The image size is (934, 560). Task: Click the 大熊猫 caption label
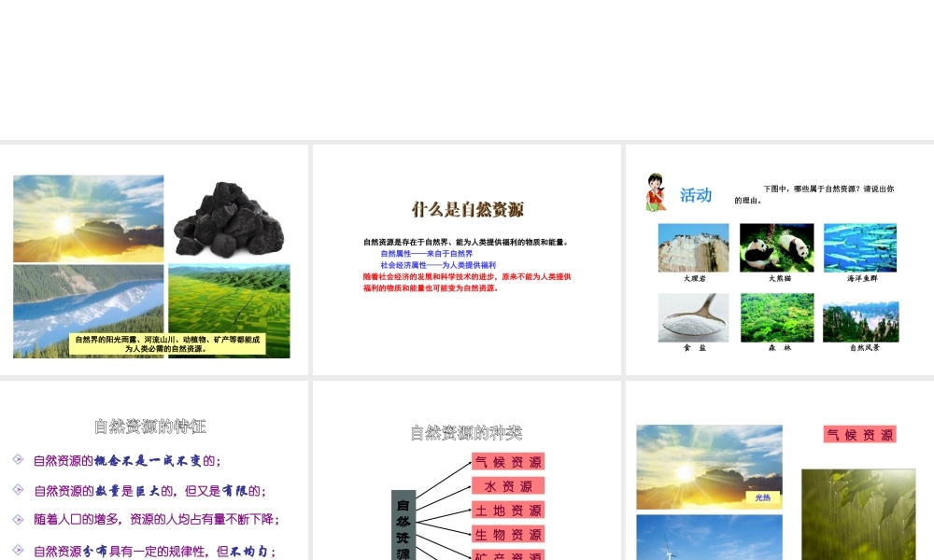pos(780,278)
